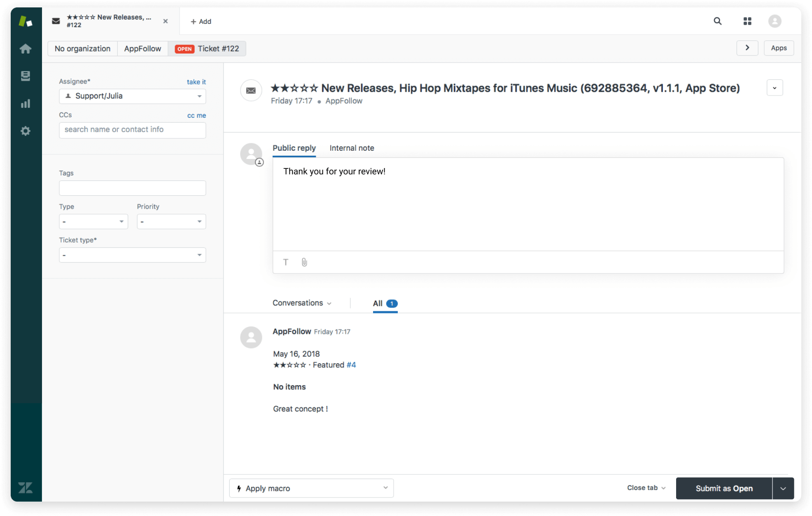
Task: Click the 'Great concept !' review text
Action: pyautogui.click(x=301, y=409)
